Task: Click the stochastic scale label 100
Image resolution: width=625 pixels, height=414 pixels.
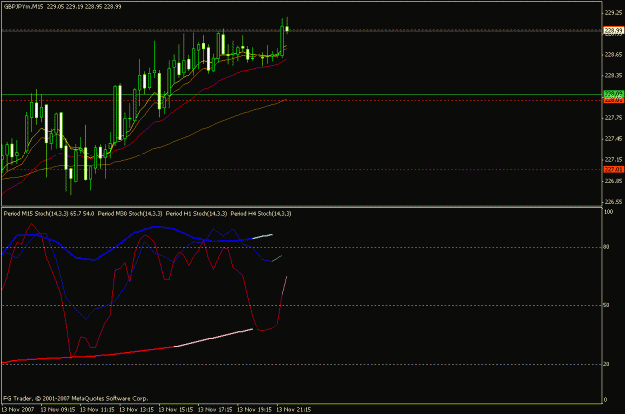Action: coord(609,212)
